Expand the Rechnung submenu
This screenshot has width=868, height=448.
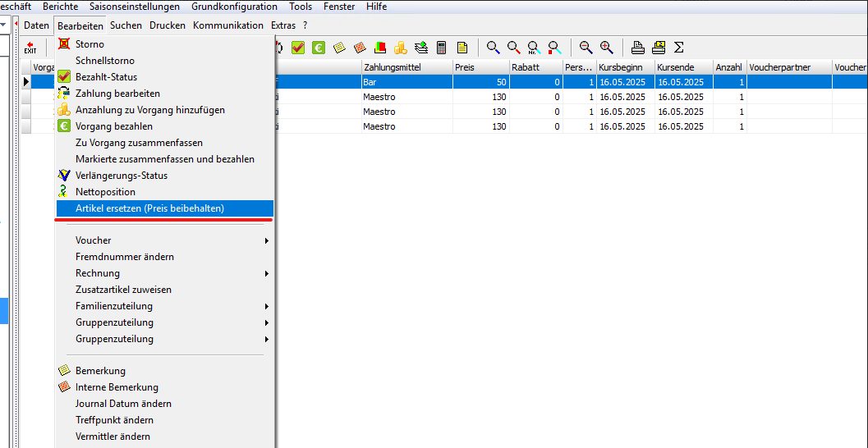tap(164, 273)
